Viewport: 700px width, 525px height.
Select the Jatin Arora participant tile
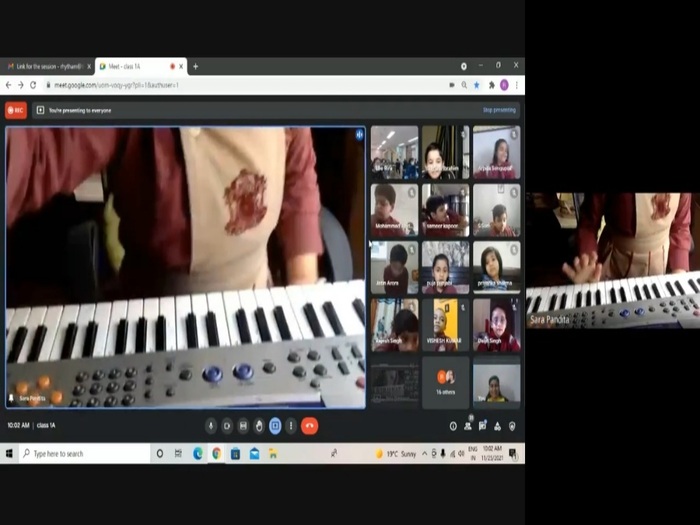point(394,267)
